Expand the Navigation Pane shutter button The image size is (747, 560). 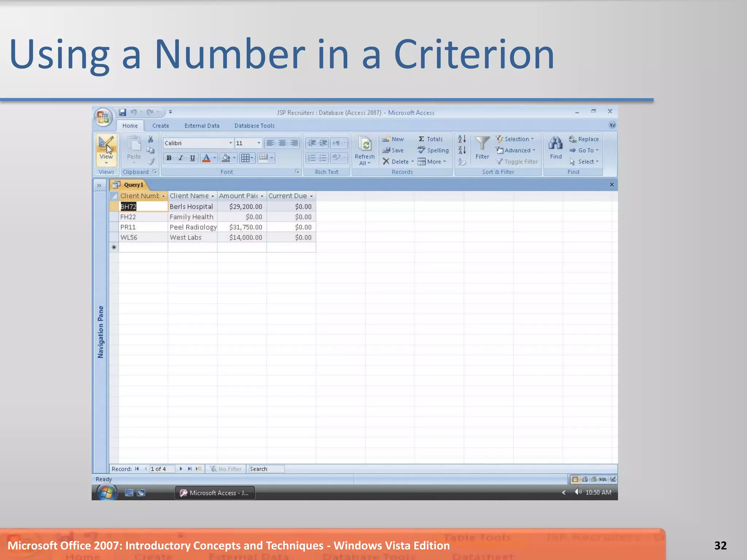coord(99,186)
